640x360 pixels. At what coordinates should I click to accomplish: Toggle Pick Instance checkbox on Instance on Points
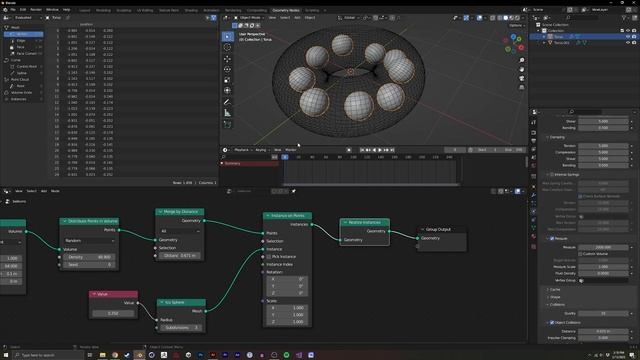[x=269, y=257]
